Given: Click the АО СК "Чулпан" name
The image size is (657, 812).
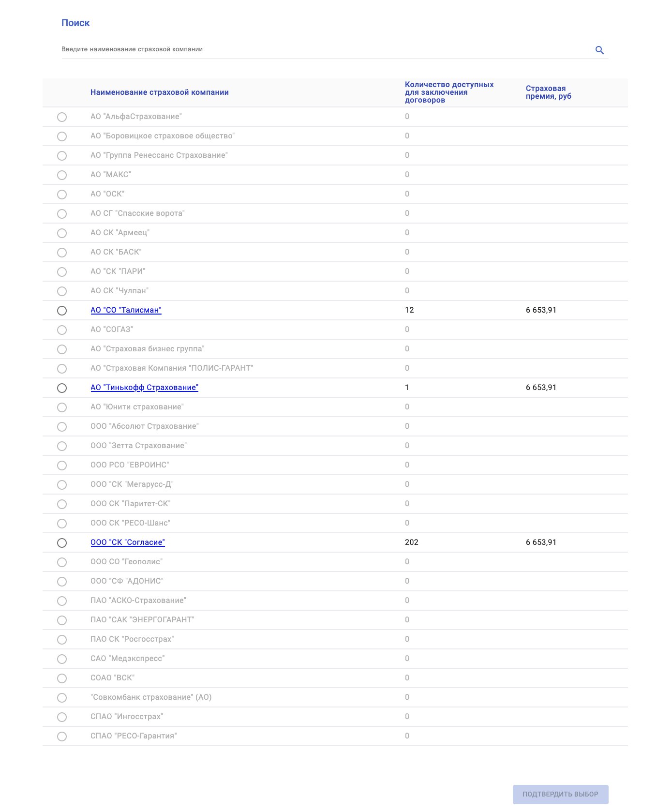Looking at the screenshot, I should [x=119, y=291].
